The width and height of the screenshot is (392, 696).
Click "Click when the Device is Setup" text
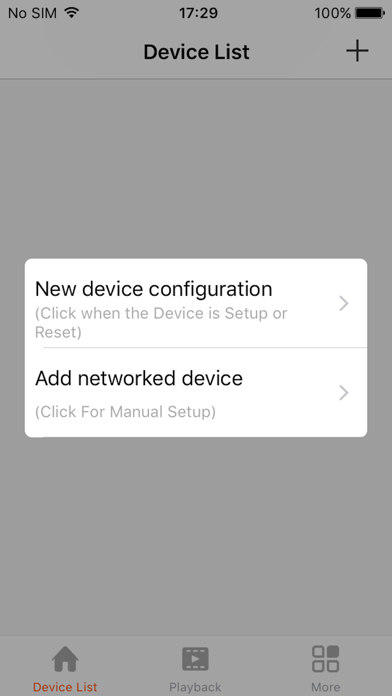[156, 313]
